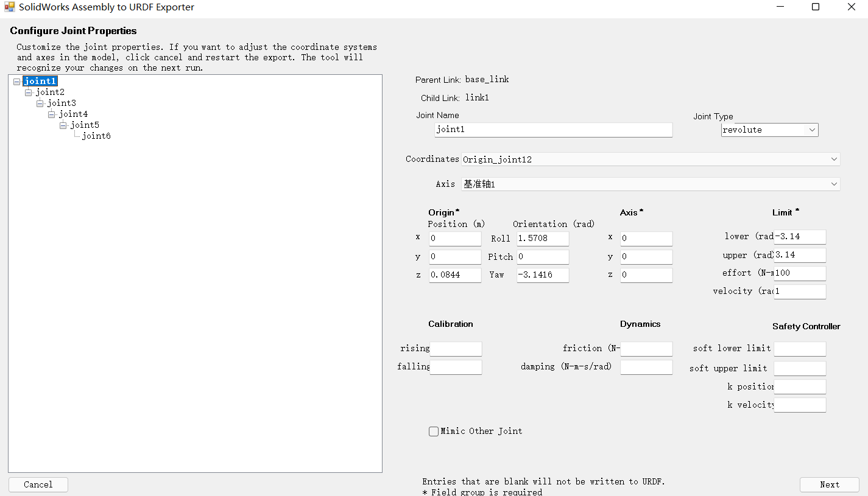
Task: Click the velocity limit field
Action: pos(800,292)
